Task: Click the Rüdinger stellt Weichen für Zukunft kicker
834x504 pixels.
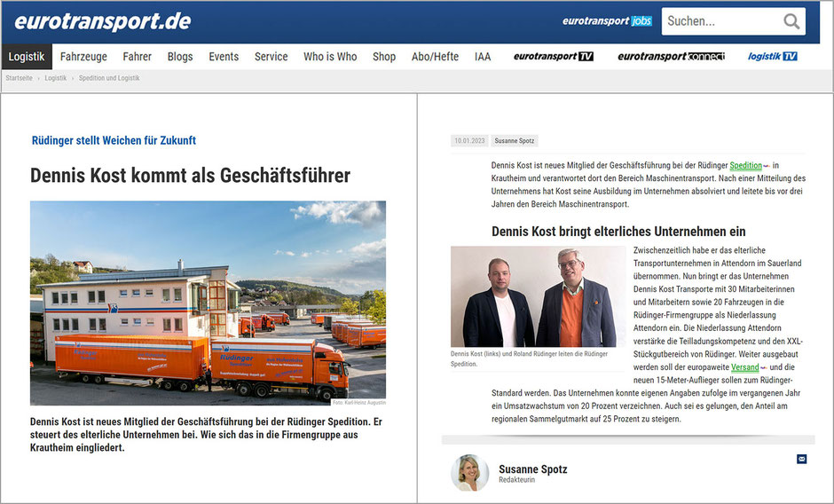Action: [114, 140]
